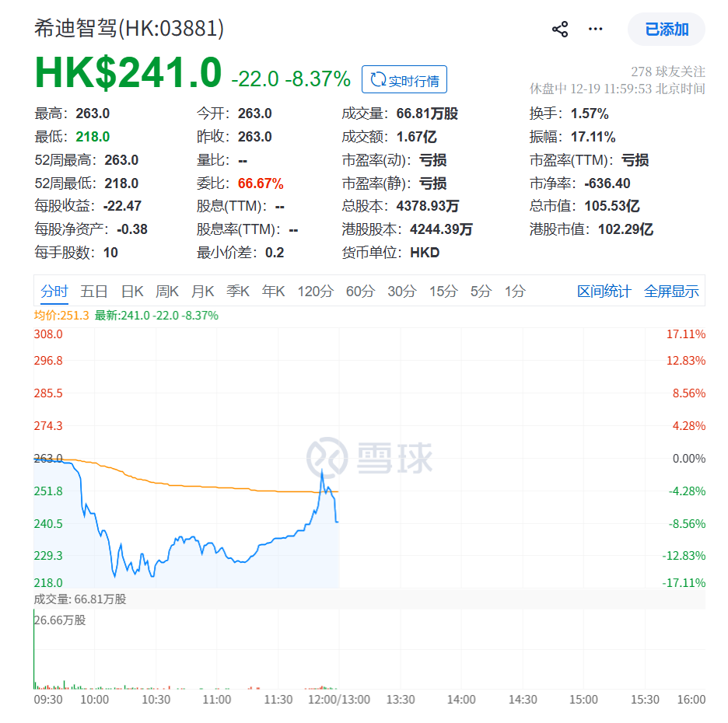Screen dimensions: 728x723
Task: Switch to 120分 interval chart
Action: (314, 291)
